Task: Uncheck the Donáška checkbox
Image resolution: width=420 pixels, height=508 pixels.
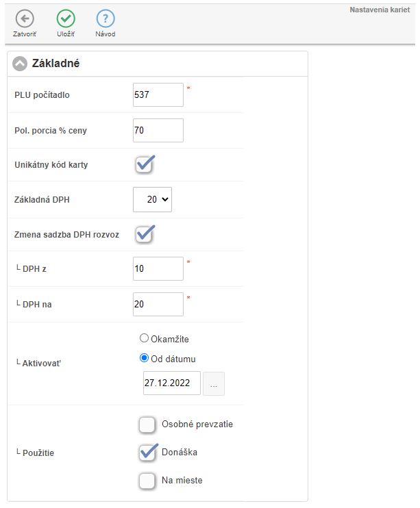Action: pos(147,453)
